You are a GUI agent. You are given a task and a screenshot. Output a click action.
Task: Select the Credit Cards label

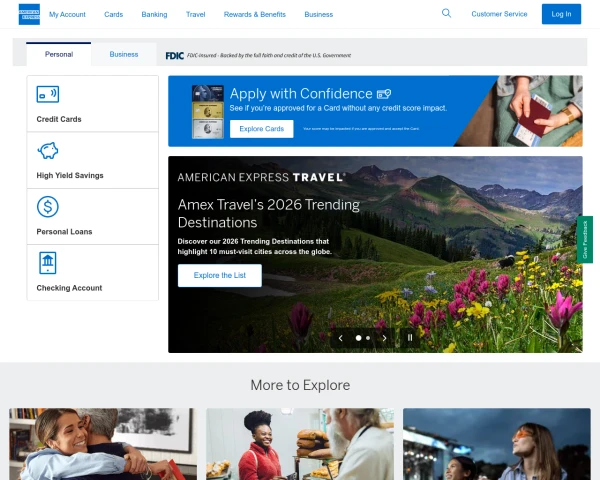point(59,119)
